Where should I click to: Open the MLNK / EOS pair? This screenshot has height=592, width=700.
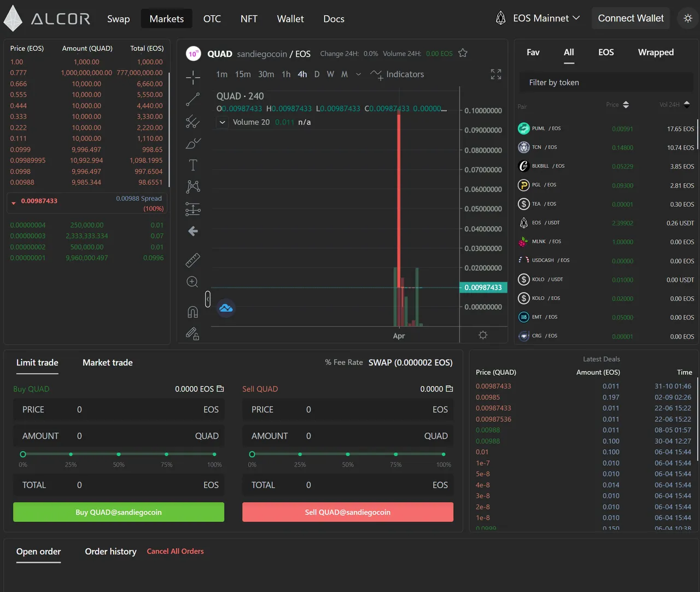(x=606, y=242)
